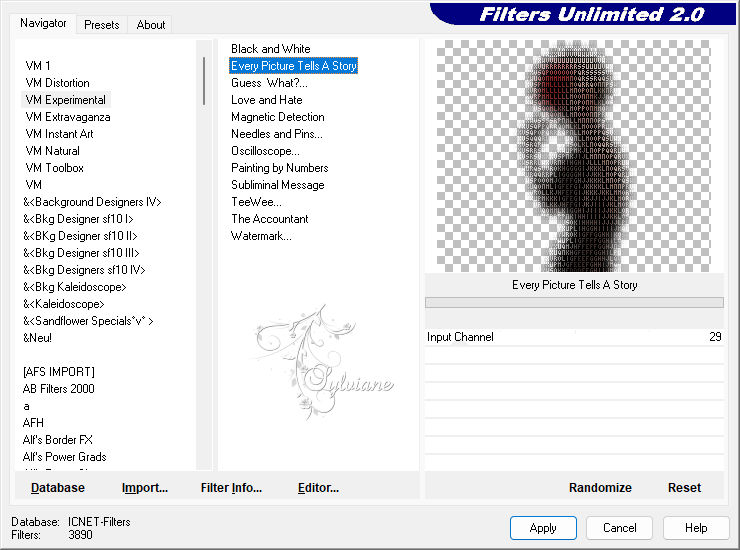Select VM Instant Art category
This screenshot has width=740, height=550.
[x=59, y=134]
